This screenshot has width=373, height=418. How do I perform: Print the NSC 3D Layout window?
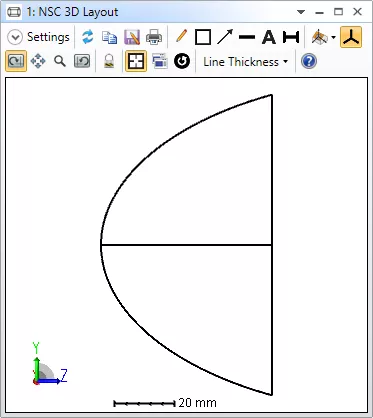coord(154,37)
